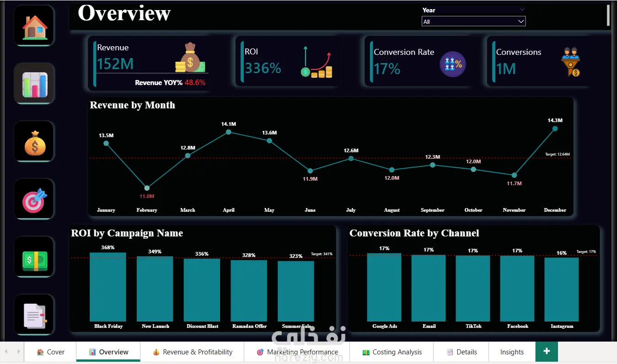Click the Year dropdown arrow
This screenshot has height=364, width=617.
[x=520, y=21]
